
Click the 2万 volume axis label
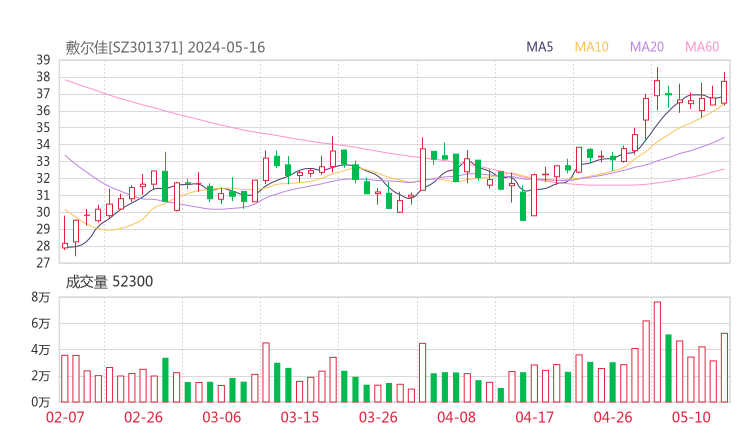click(41, 376)
